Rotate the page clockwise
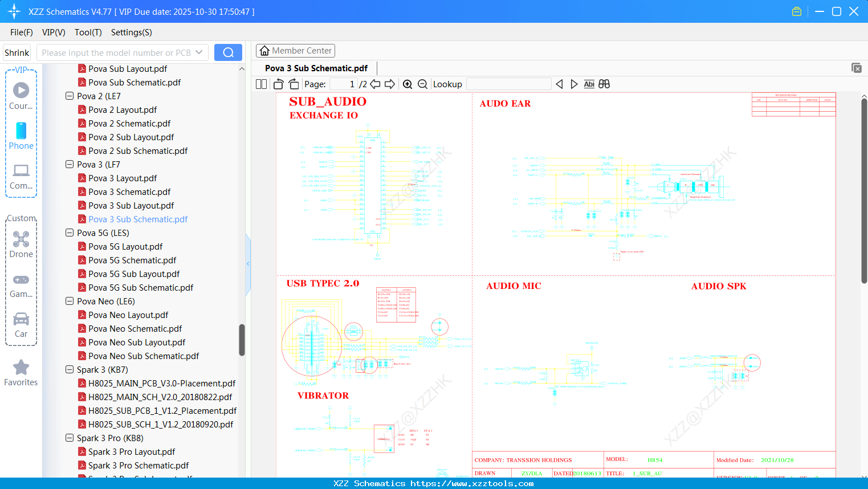 (293, 83)
